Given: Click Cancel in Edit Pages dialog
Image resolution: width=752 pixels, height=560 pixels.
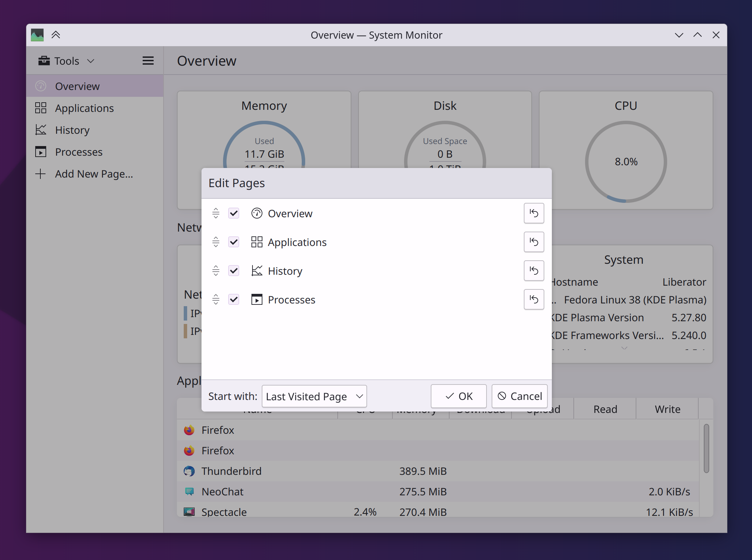Looking at the screenshot, I should coord(519,396).
